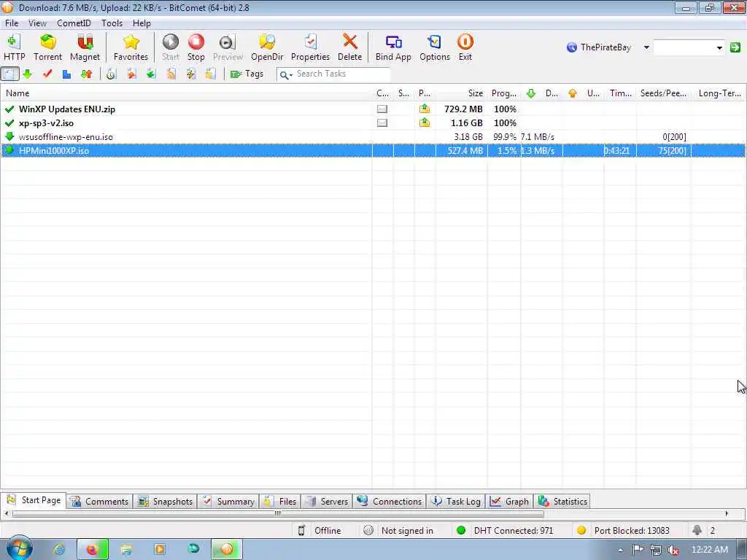Image resolution: width=747 pixels, height=560 pixels.
Task: Delete the selected task with the red X
Action: [x=349, y=47]
